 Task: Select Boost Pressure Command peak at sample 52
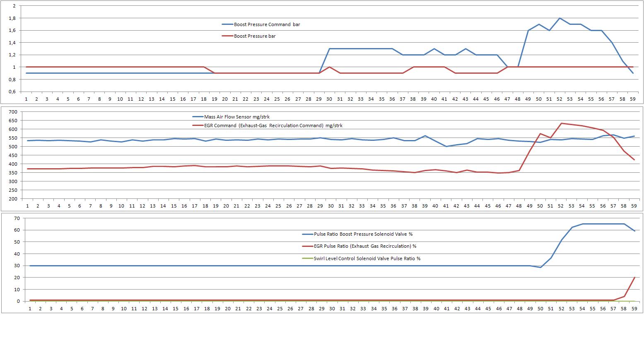[x=560, y=18]
